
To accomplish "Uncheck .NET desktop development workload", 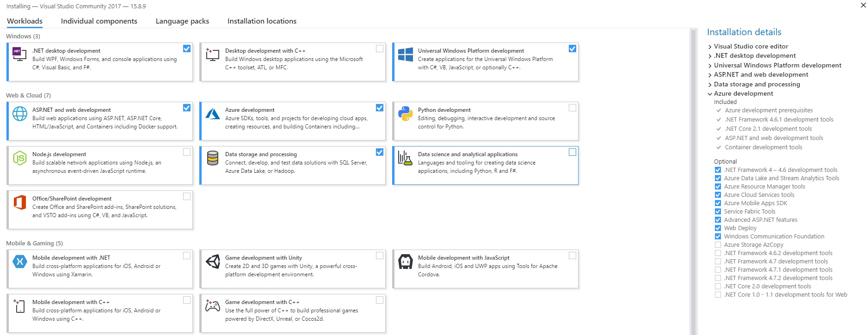I will pyautogui.click(x=187, y=49).
